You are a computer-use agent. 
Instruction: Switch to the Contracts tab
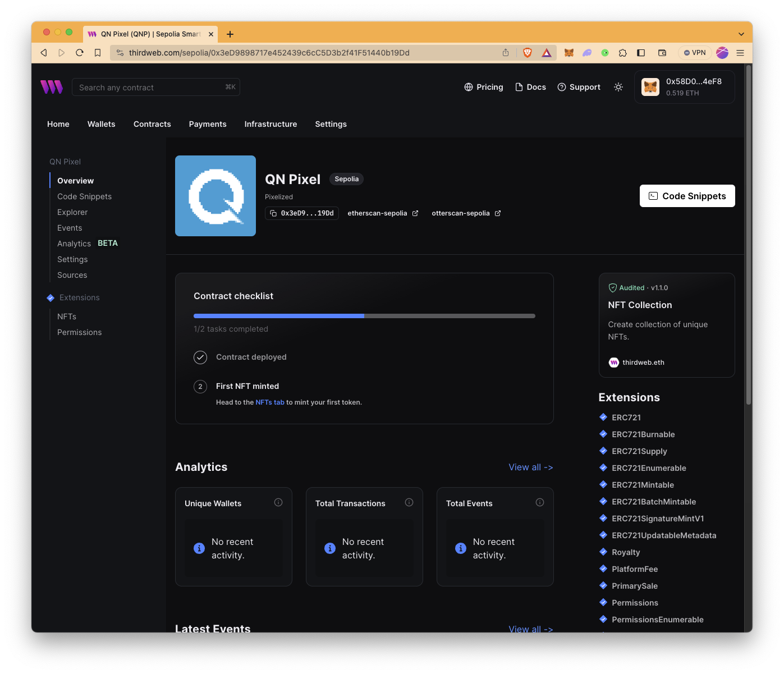click(x=152, y=124)
